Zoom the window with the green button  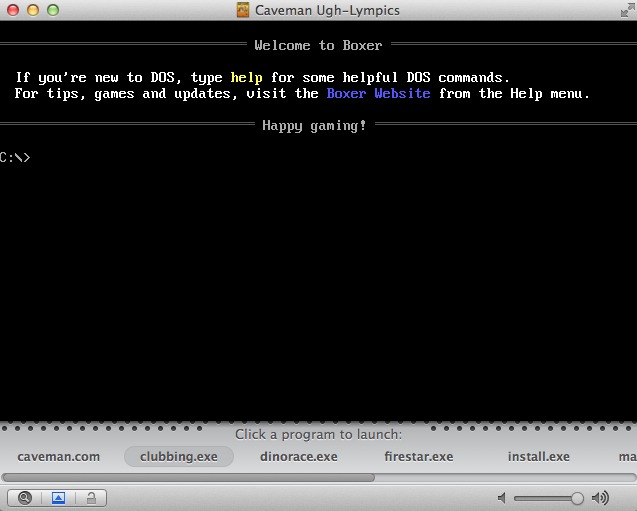coord(53,10)
